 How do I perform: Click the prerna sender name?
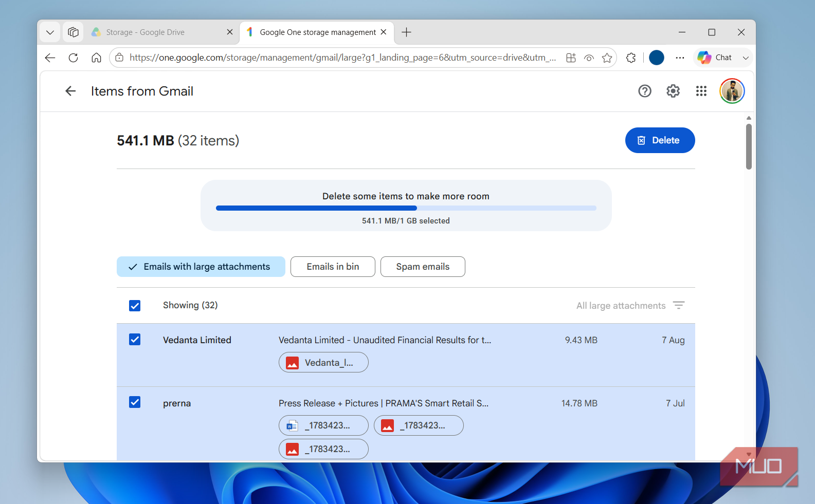(177, 403)
